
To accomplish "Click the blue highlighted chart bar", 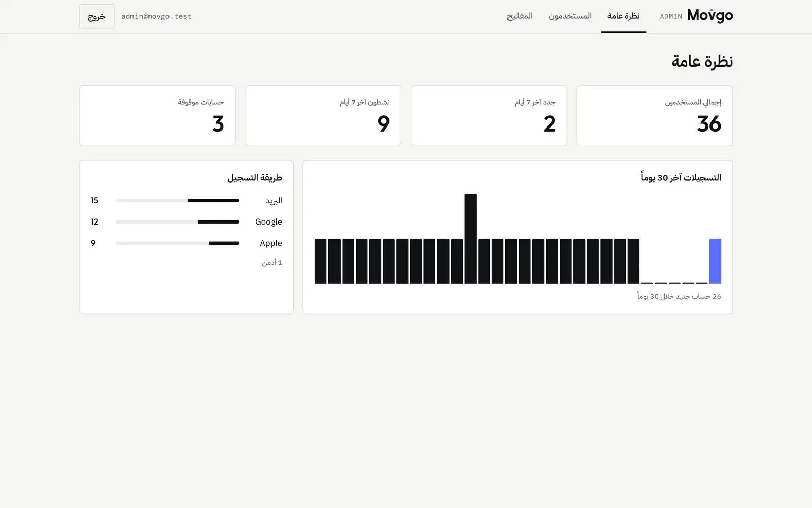I will pos(715,261).
